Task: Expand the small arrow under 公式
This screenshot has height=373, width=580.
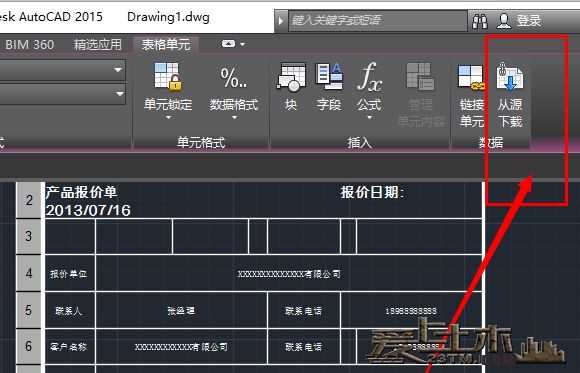Action: pos(369,118)
